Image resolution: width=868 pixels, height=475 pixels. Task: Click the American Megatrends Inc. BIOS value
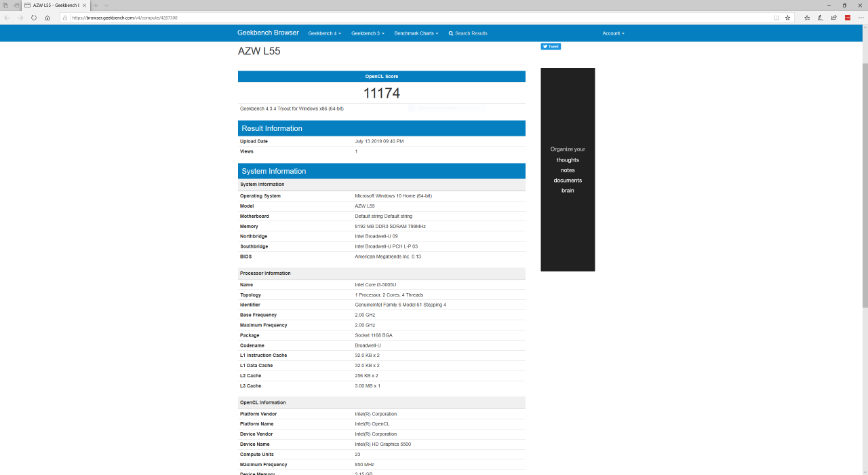click(x=388, y=256)
